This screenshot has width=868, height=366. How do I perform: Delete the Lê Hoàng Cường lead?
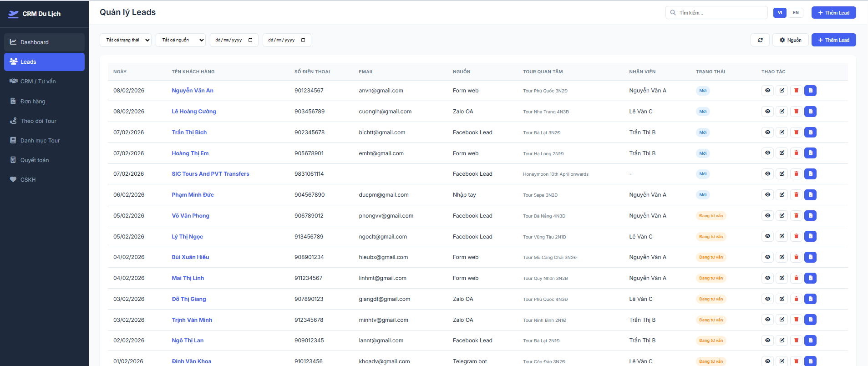tap(796, 112)
